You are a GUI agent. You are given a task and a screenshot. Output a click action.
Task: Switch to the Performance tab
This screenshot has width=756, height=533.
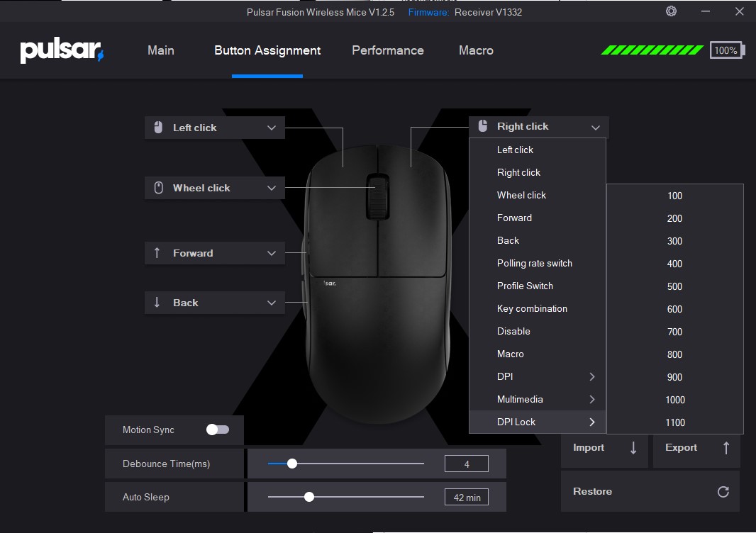point(387,50)
